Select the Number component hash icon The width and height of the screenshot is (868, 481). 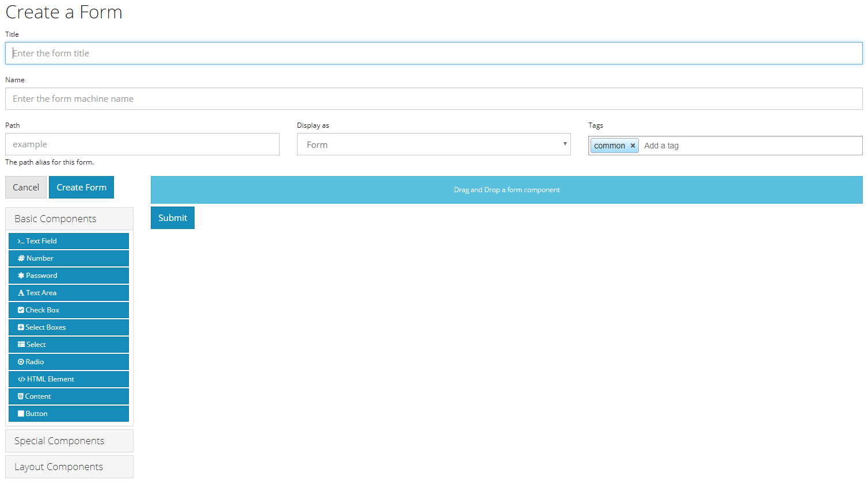[21, 258]
